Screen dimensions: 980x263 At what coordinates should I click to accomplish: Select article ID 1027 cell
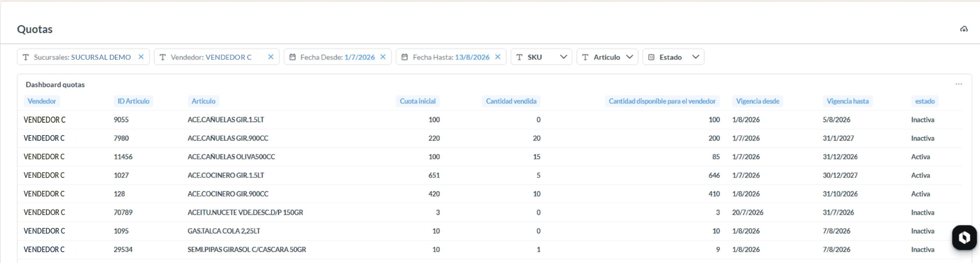(121, 175)
